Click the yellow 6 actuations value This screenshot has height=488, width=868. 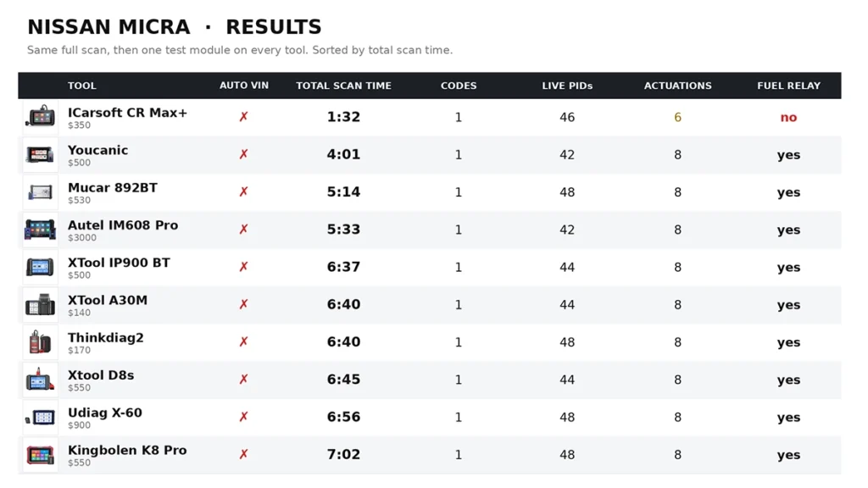[x=677, y=117]
